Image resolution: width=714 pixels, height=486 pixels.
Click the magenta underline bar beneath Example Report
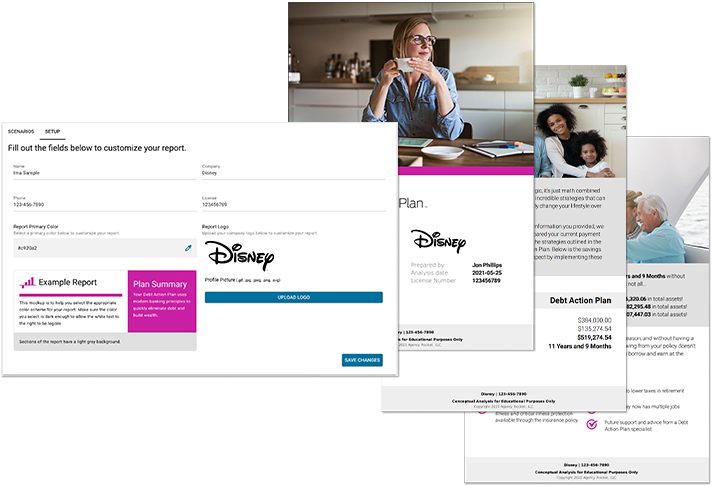(x=70, y=295)
